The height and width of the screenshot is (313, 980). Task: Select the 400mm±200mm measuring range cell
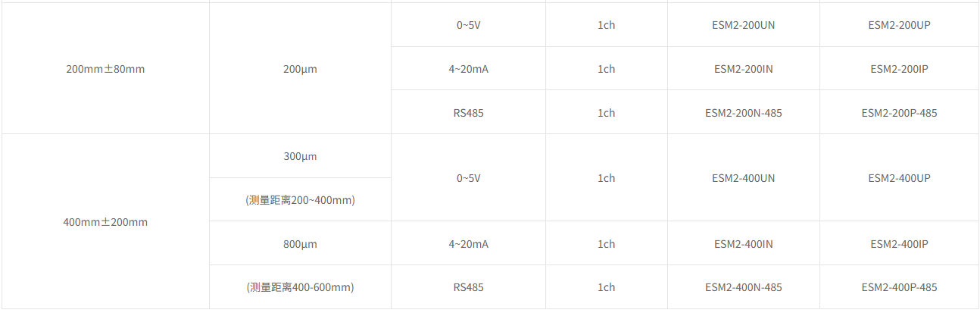(105, 222)
